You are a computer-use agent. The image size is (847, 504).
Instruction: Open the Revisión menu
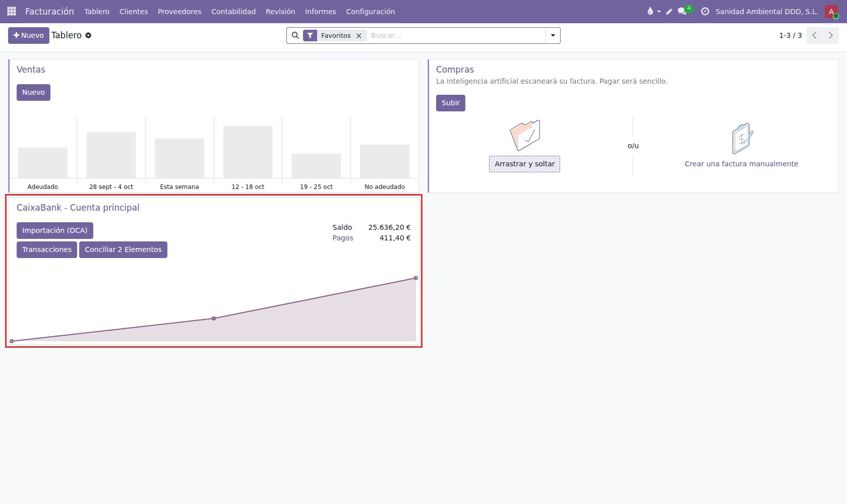tap(280, 12)
